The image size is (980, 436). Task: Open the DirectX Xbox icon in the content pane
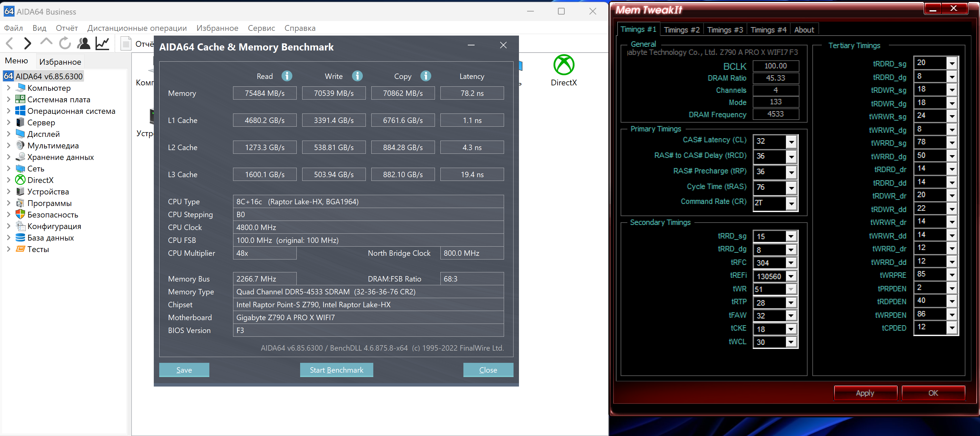click(x=563, y=65)
